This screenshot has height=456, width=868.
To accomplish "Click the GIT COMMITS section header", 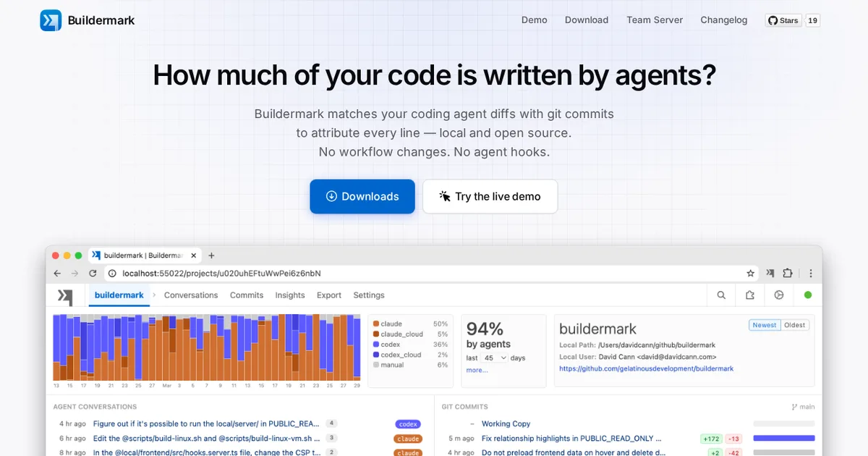I will pyautogui.click(x=464, y=407).
